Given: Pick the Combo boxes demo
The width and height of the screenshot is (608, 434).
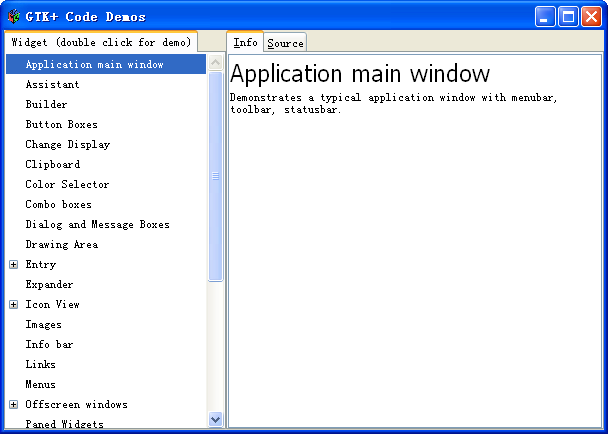Looking at the screenshot, I should pyautogui.click(x=106, y=204).
